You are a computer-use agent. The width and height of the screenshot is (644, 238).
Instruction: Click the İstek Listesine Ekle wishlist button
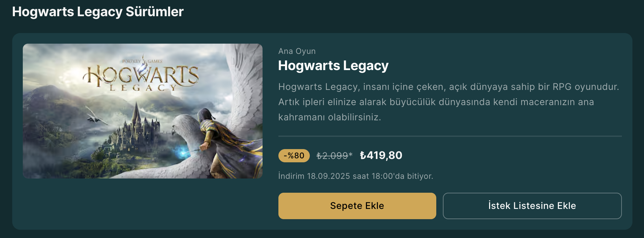pos(532,206)
